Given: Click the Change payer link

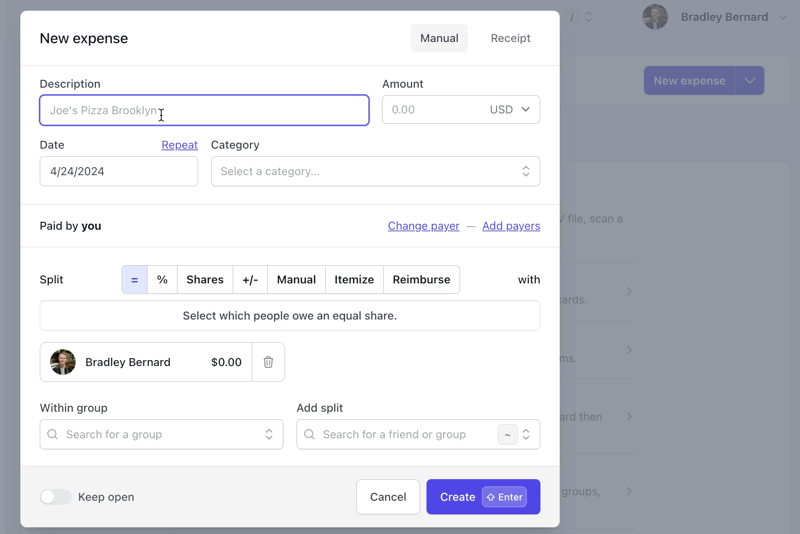Looking at the screenshot, I should click(x=423, y=226).
